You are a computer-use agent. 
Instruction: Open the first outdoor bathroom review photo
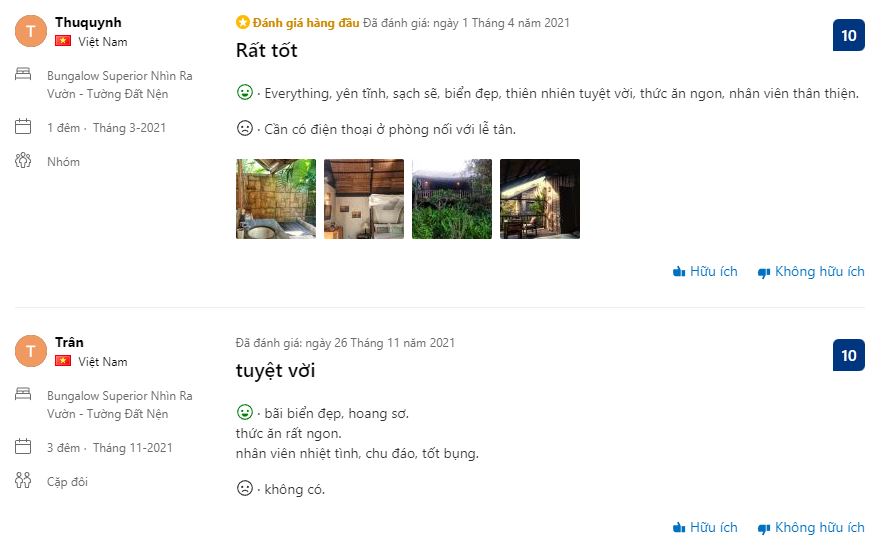point(276,199)
